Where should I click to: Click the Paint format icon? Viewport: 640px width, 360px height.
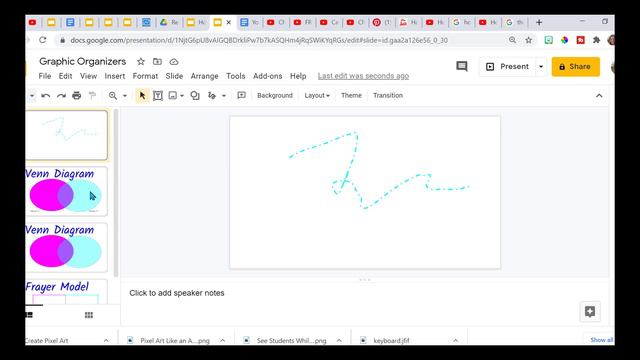92,96
